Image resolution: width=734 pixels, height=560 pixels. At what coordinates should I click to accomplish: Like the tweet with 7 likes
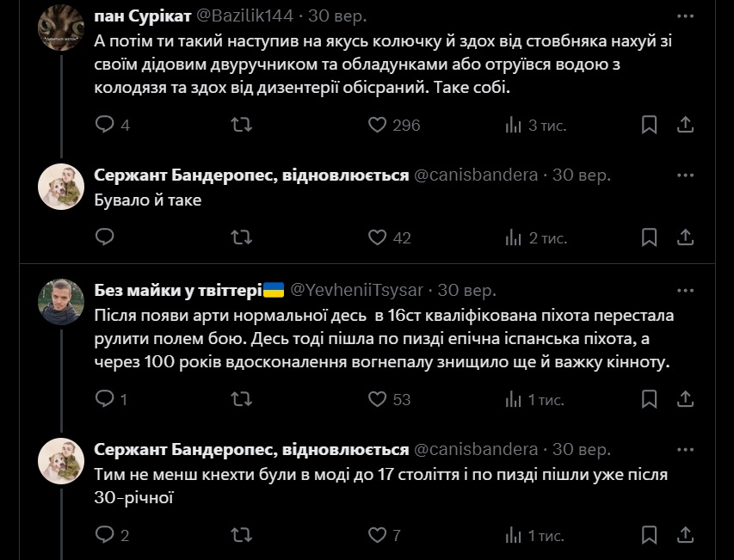tap(377, 535)
